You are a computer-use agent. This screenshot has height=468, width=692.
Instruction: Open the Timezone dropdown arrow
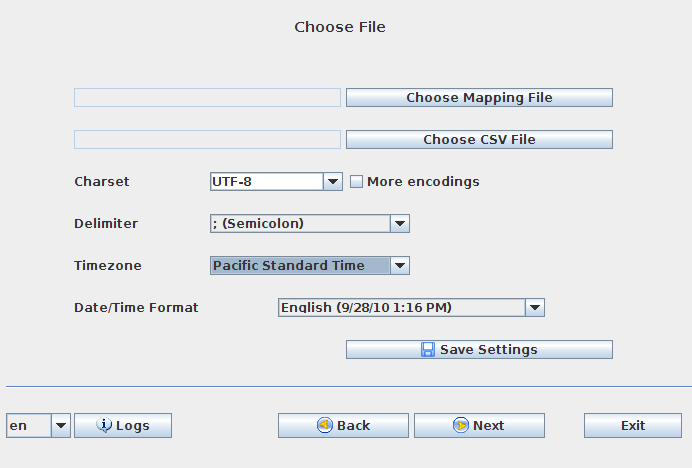pos(399,266)
